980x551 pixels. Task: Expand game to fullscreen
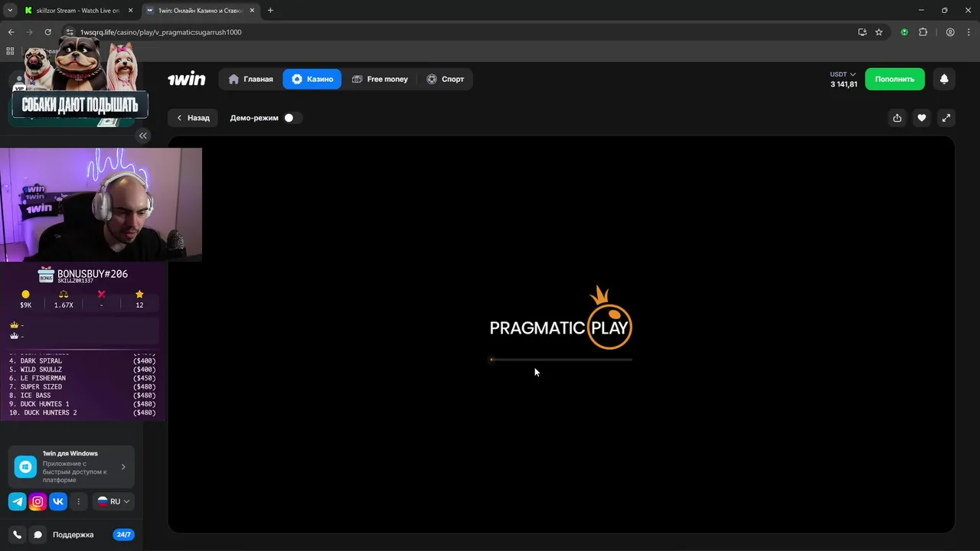pyautogui.click(x=946, y=118)
